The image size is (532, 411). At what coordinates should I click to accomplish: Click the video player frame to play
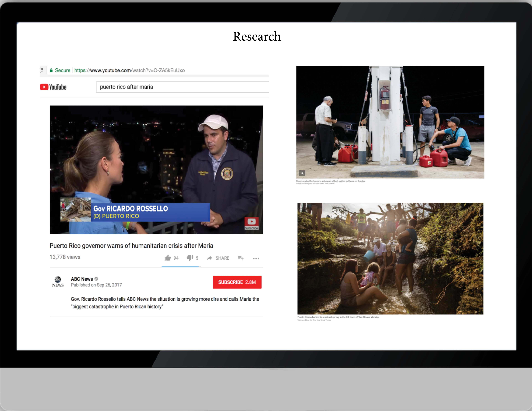point(156,158)
